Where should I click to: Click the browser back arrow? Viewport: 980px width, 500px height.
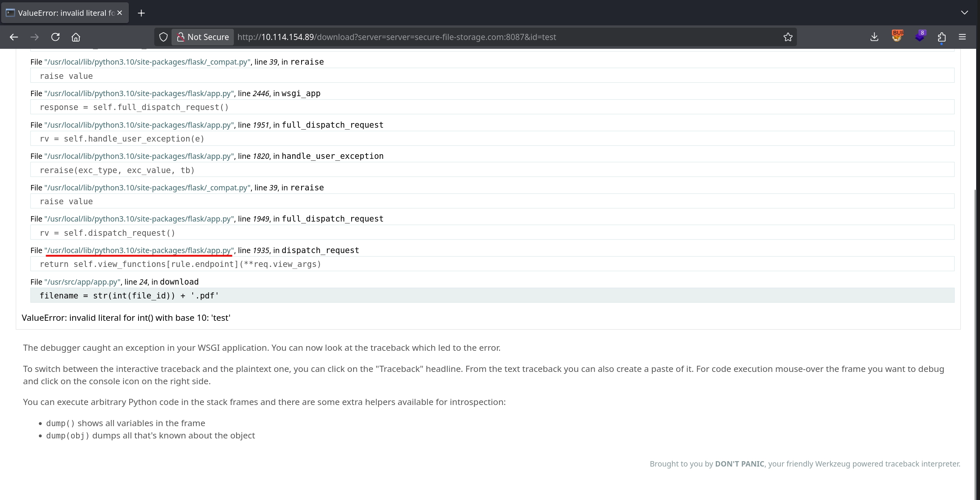coord(14,37)
